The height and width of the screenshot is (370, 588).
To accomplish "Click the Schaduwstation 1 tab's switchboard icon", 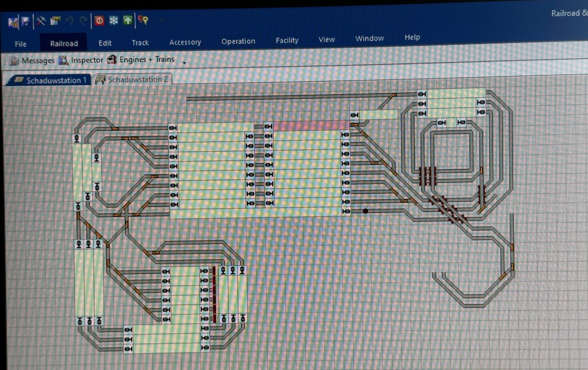I will pyautogui.click(x=19, y=80).
